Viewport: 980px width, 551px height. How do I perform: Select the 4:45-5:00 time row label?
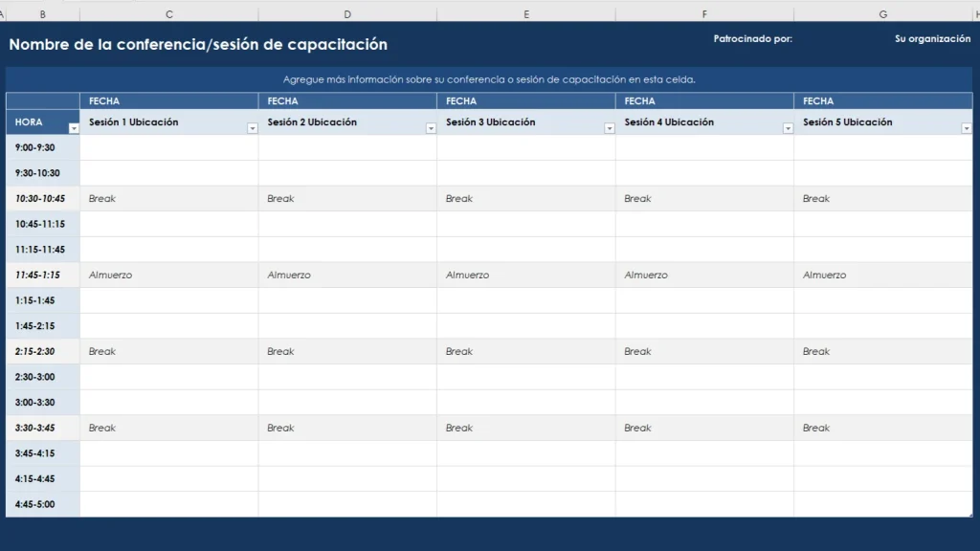pyautogui.click(x=42, y=504)
